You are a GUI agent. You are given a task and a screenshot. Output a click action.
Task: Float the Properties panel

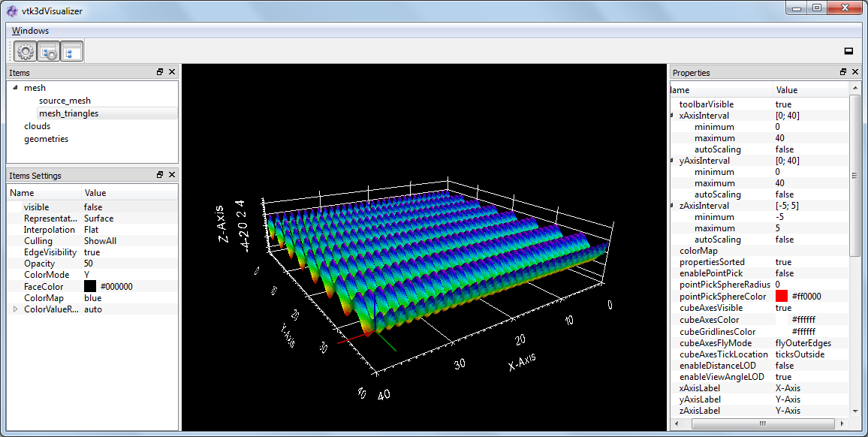click(843, 72)
